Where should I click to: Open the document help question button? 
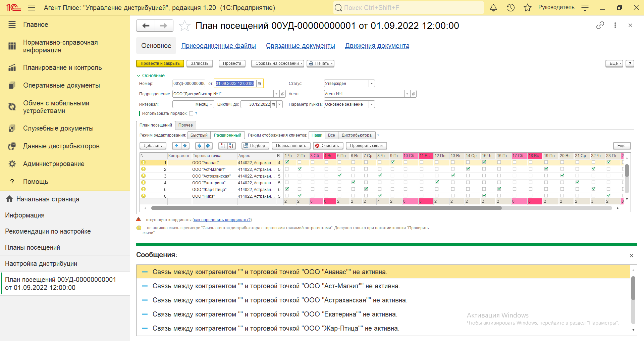pos(630,63)
